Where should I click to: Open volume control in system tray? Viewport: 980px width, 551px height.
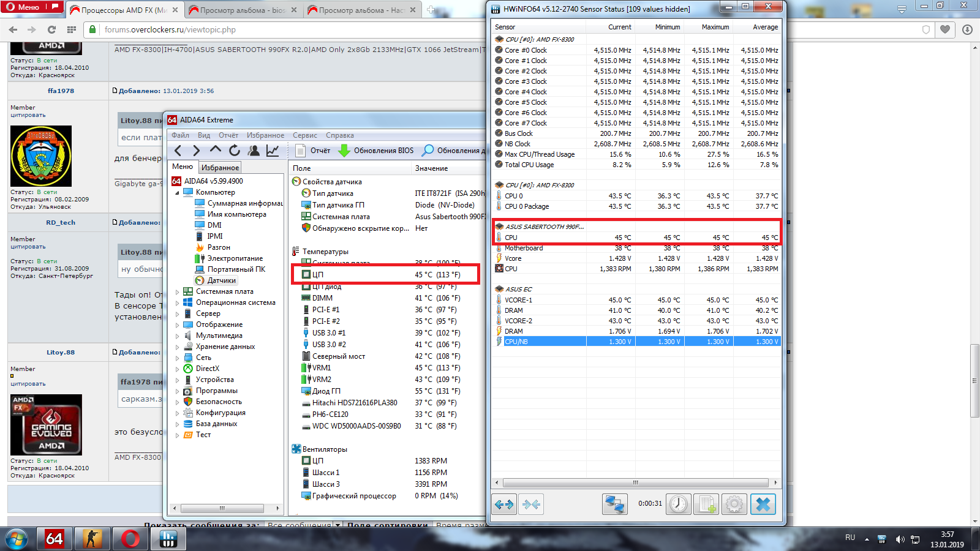pyautogui.click(x=900, y=539)
